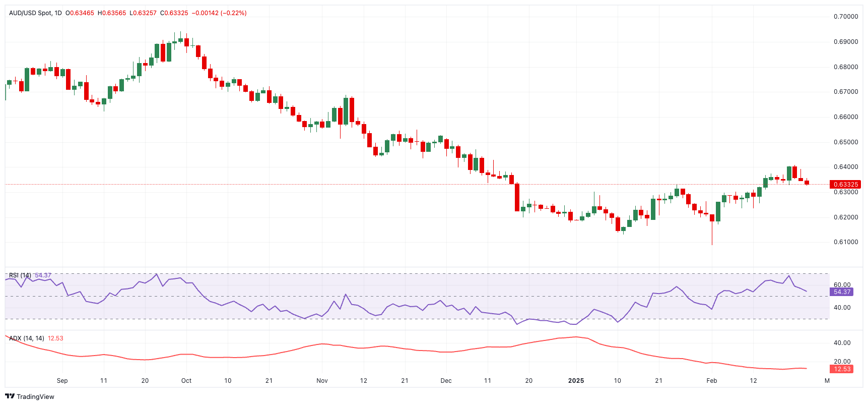Click the −0.00142 (−0.22%) change value
Screen dimensions: 868x405
coord(219,13)
